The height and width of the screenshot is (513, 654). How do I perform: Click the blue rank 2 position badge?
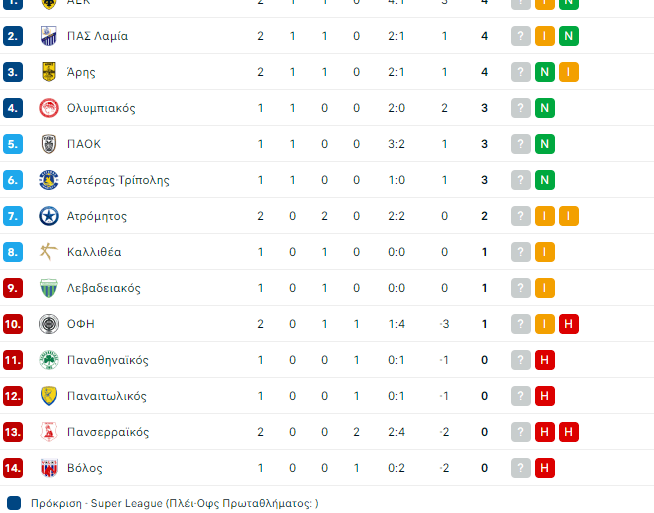(x=13, y=36)
